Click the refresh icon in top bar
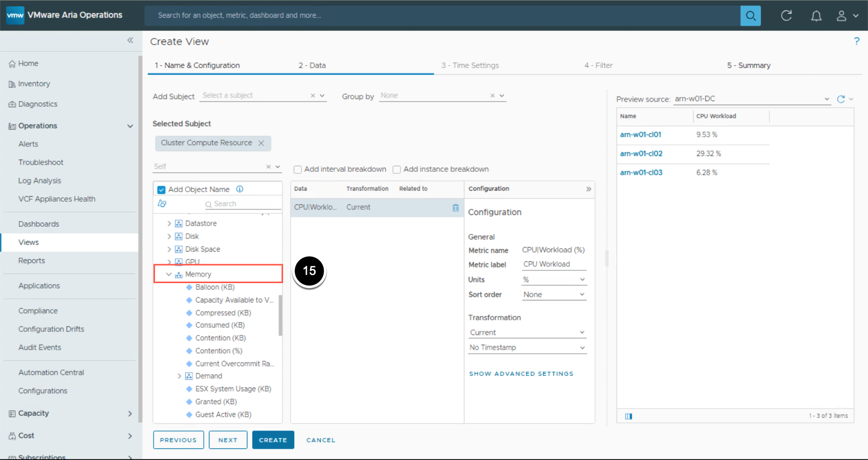The height and width of the screenshot is (460, 868). coord(786,16)
